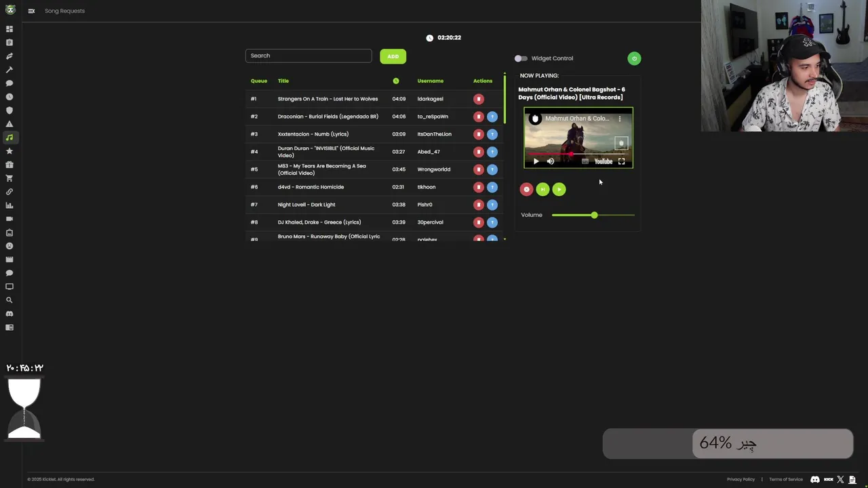Click the queue list scrollbar down arrow

click(x=505, y=239)
